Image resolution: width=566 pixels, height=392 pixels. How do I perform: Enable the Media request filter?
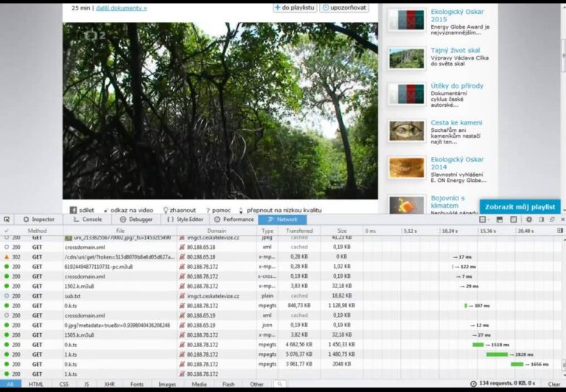point(199,384)
